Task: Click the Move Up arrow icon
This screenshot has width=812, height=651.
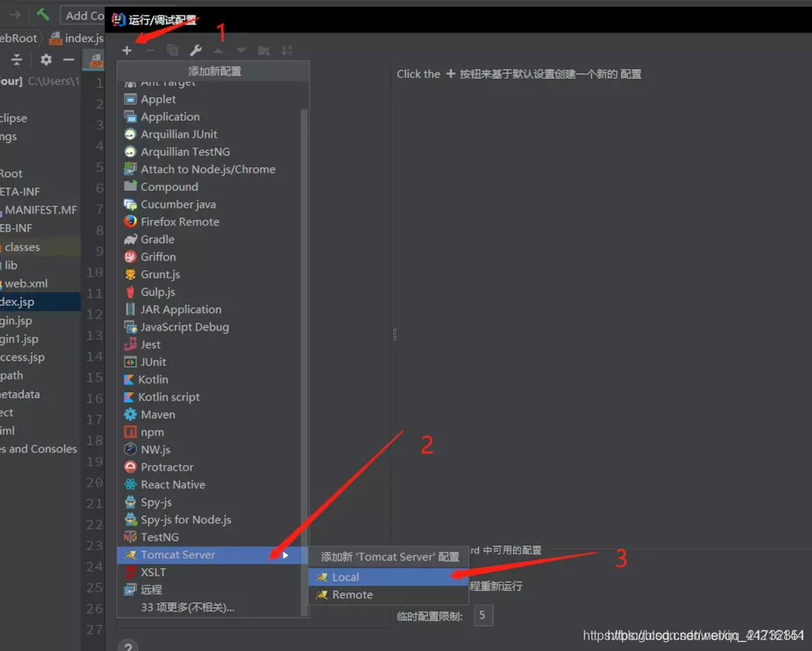Action: (x=218, y=50)
